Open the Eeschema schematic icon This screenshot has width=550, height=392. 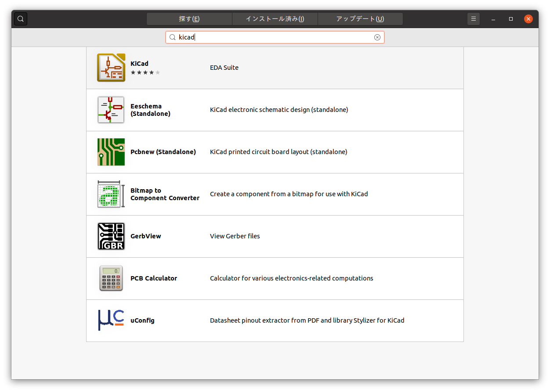[111, 110]
